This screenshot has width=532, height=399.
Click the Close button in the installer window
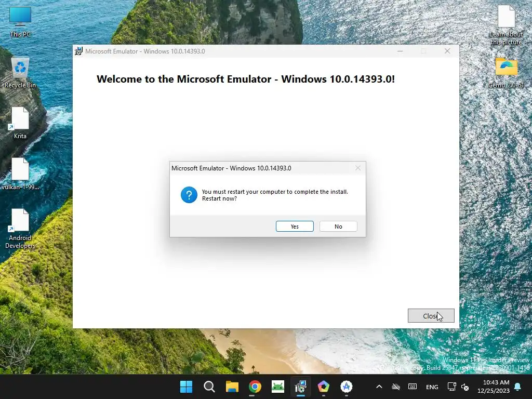[x=431, y=316]
